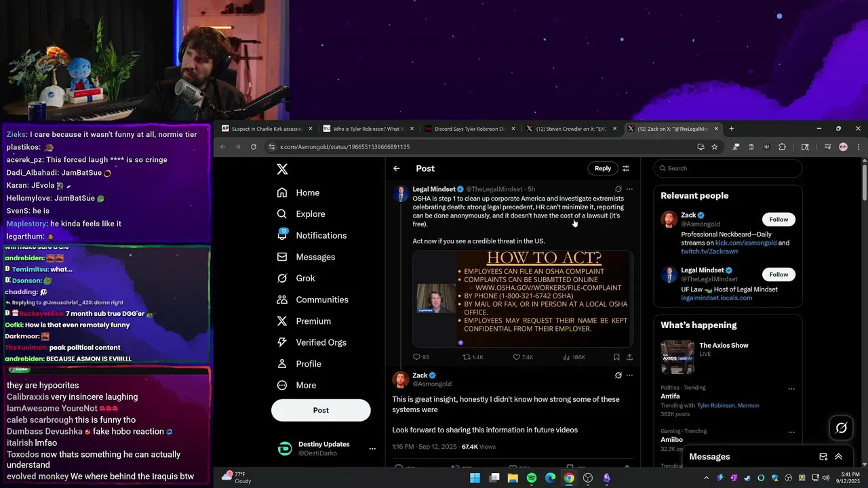Open the HOW TO ACT video thumbnail
Image resolution: width=868 pixels, height=488 pixels.
(x=523, y=299)
